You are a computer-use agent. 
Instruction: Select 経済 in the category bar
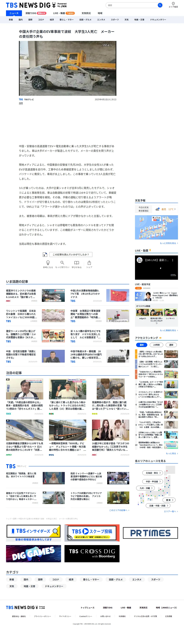click(x=52, y=20)
